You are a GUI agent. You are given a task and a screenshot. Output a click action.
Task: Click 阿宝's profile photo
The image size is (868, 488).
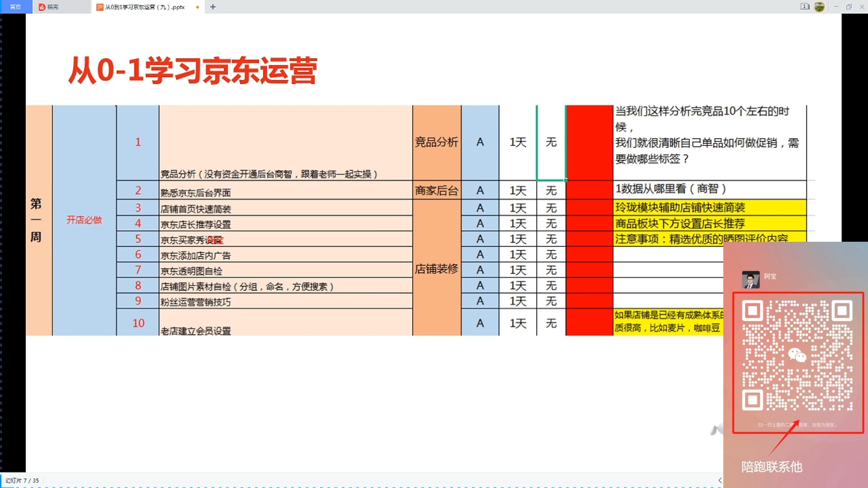750,280
